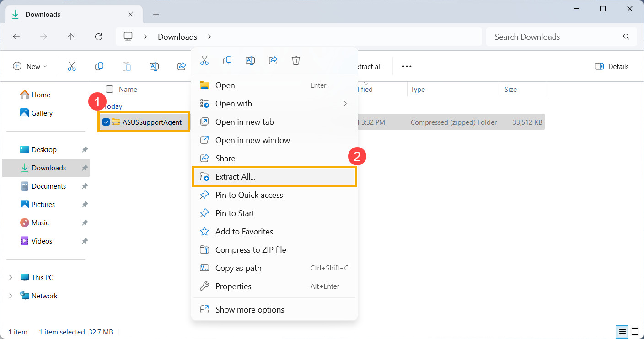The height and width of the screenshot is (339, 644).
Task: Choose Compress to ZIP file
Action: pos(274,250)
